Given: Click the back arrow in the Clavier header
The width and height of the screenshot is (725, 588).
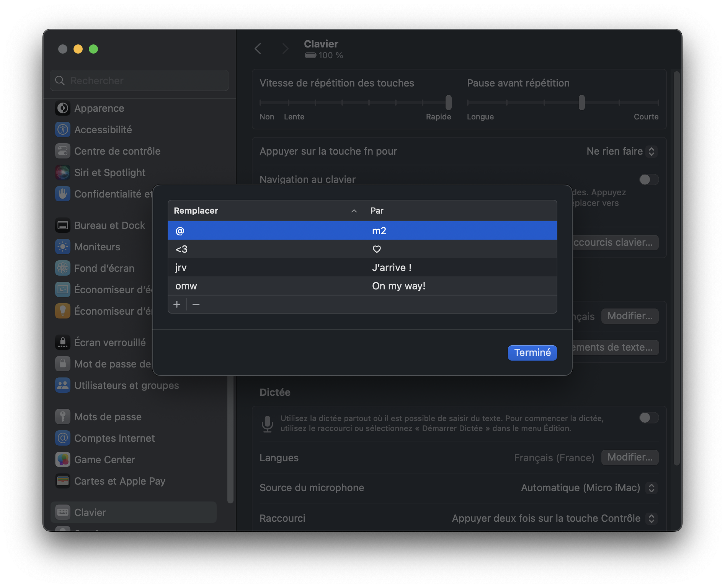Looking at the screenshot, I should [x=258, y=49].
